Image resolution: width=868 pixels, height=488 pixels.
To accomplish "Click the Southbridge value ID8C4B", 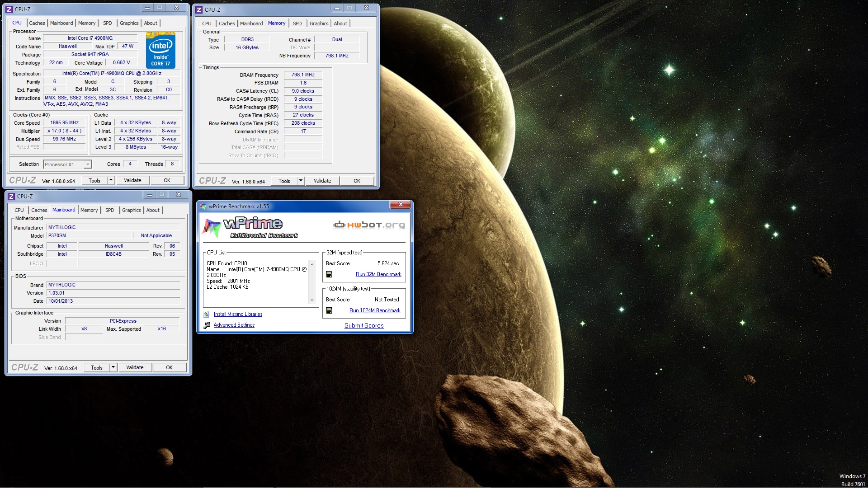I will click(x=113, y=254).
